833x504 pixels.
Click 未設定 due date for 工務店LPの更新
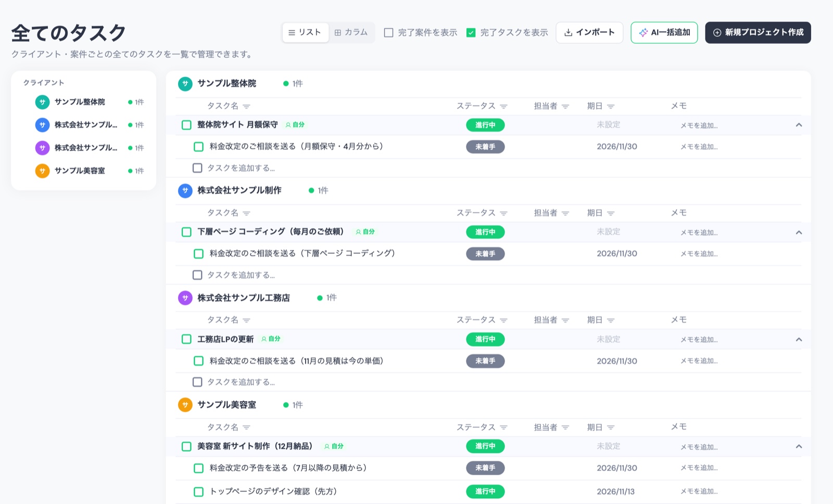click(x=609, y=340)
